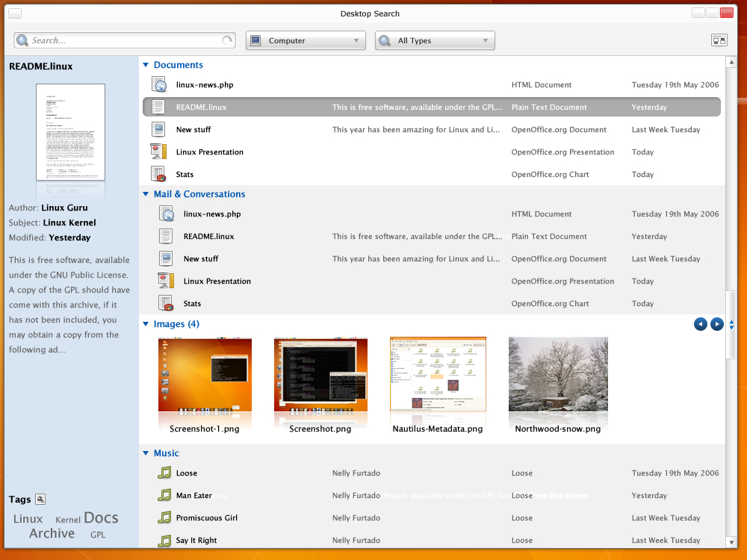Screen dimensions: 747x560
Task: Click the music note icon beside Say It Right
Action: pos(164,540)
